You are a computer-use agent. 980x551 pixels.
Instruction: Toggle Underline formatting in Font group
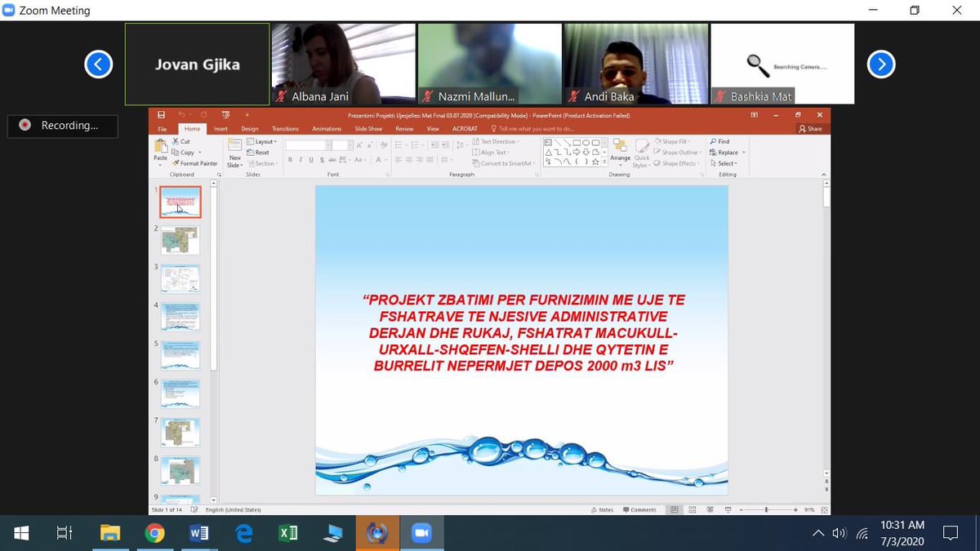310,159
